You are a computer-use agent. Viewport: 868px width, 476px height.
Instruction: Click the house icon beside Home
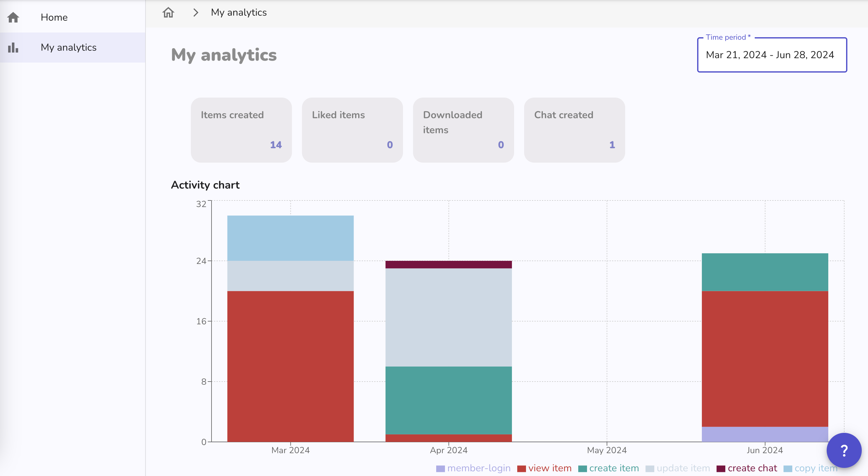click(x=13, y=17)
